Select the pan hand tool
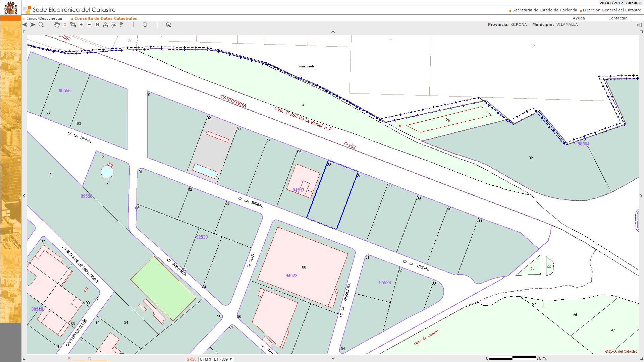This screenshot has height=362, width=644. (57, 25)
